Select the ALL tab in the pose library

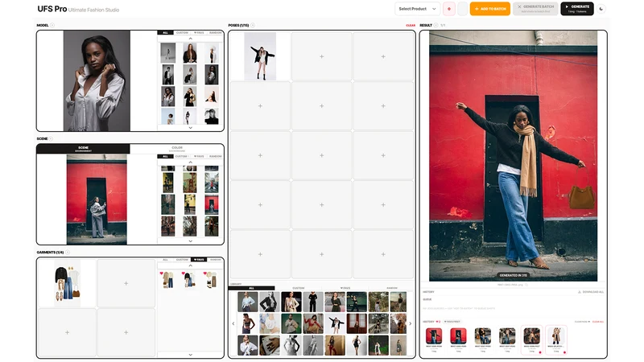point(251,288)
